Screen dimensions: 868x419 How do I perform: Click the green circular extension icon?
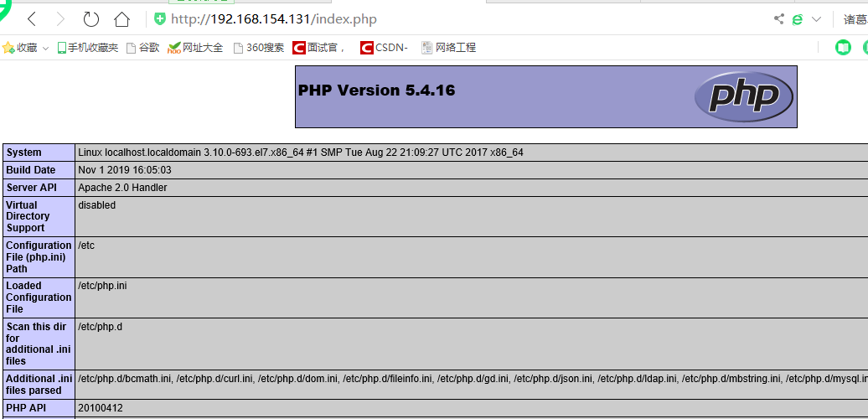click(843, 48)
